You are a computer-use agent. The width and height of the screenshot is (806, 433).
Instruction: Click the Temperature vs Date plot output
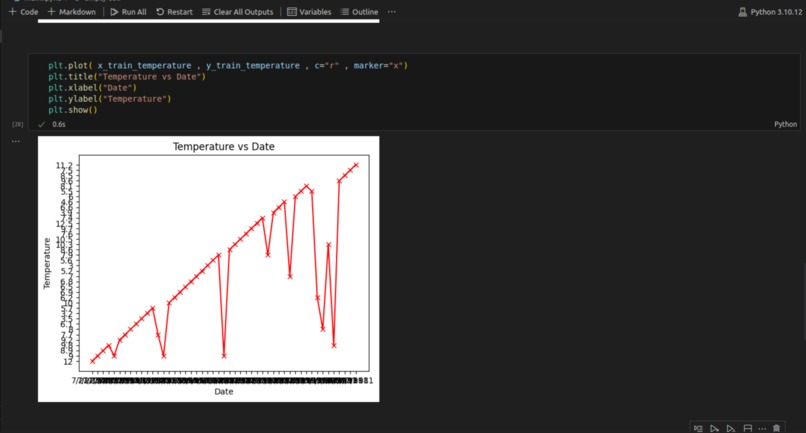pos(208,269)
